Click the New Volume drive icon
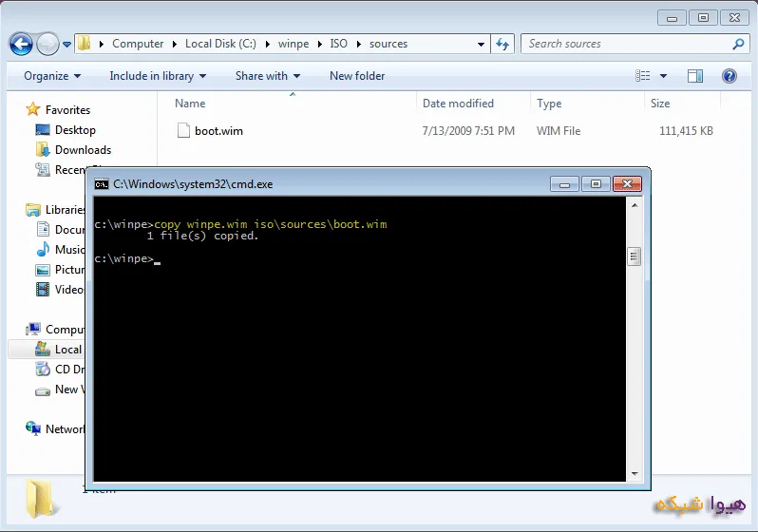Image resolution: width=758 pixels, height=532 pixels. pyautogui.click(x=43, y=390)
